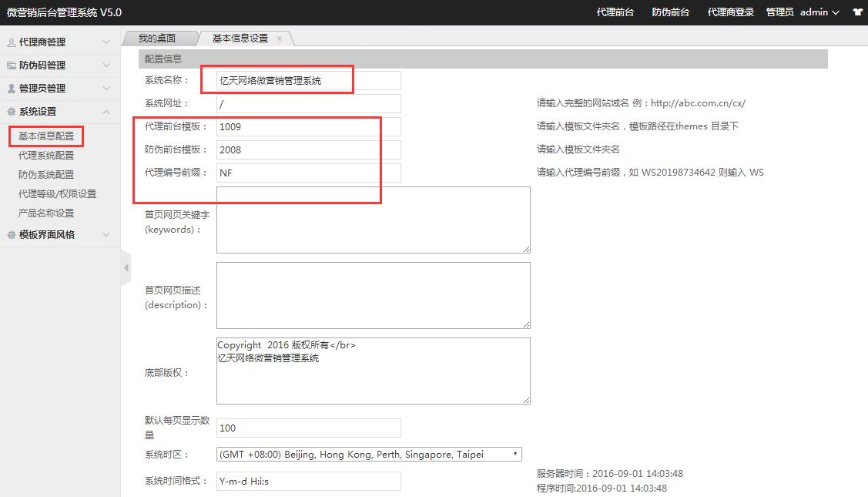Click the 请输入模板文件夹名 hint beside 2008
Screen dimensions: 868x497
tap(578, 149)
